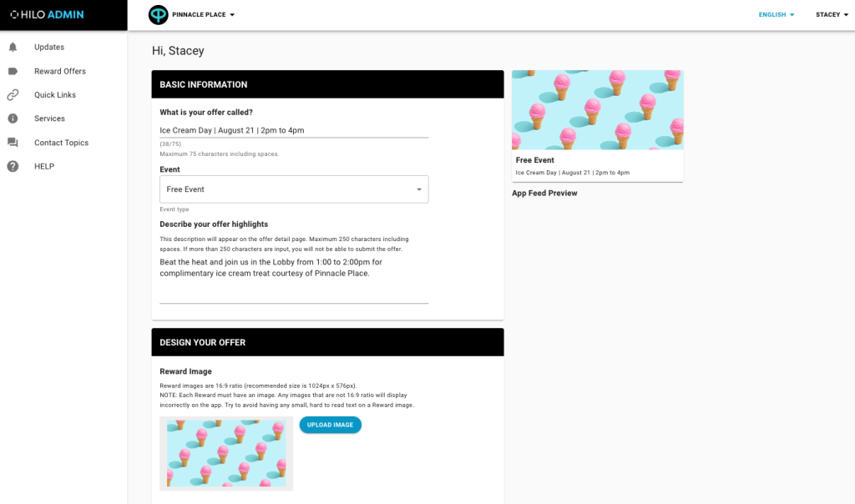Click the uploaded ice cream reward thumbnail

coord(226,453)
